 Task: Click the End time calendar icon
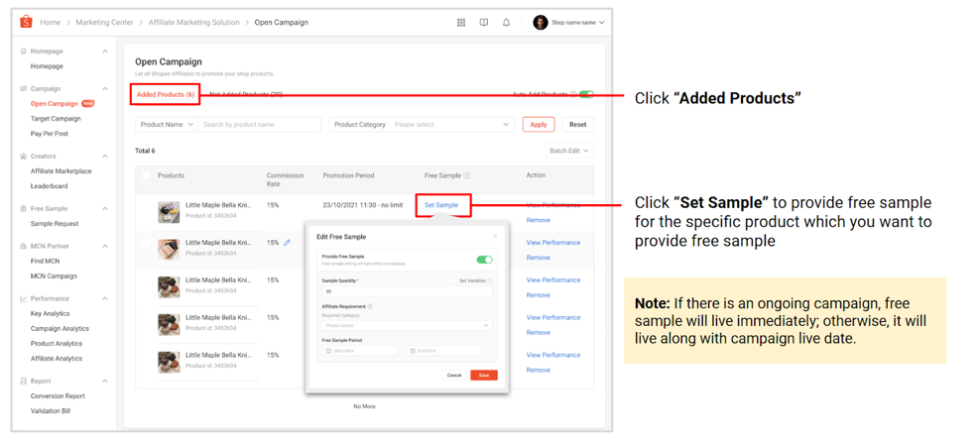413,351
